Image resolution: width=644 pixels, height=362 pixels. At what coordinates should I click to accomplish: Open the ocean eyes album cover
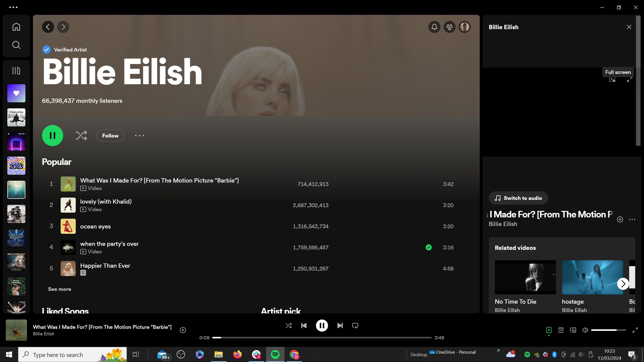(x=68, y=226)
